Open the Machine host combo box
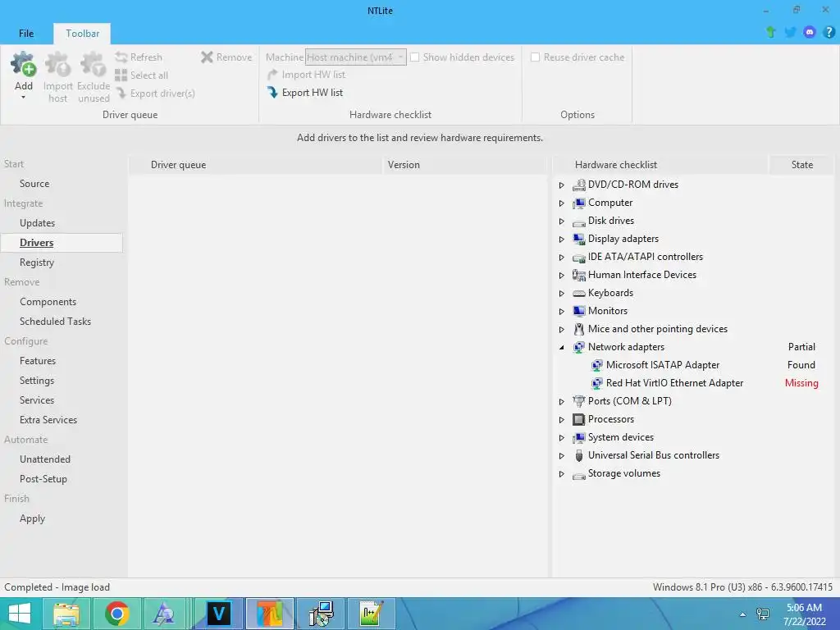840x630 pixels. [x=356, y=57]
